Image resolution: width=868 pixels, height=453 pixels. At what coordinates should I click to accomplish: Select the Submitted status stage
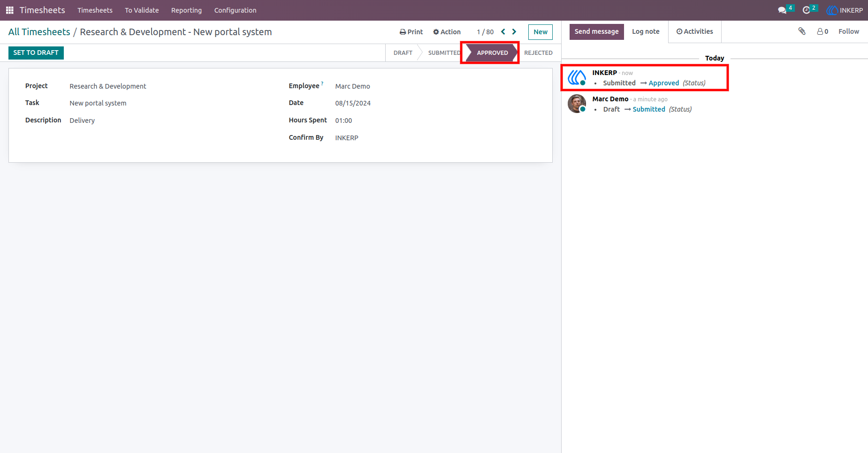click(444, 53)
